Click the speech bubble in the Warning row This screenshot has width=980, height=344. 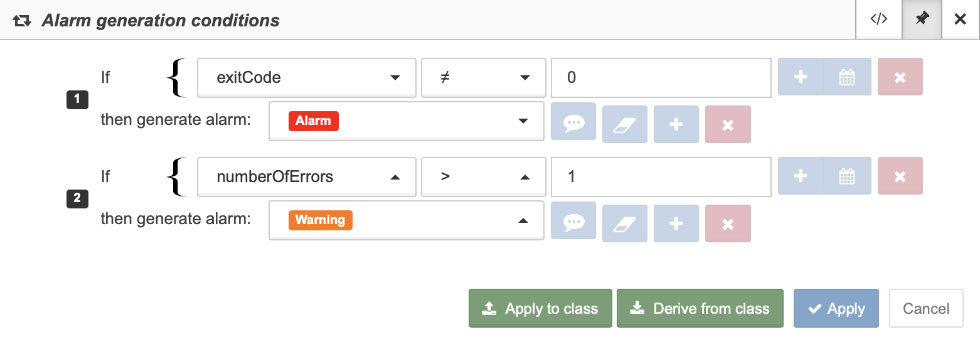[x=573, y=220]
